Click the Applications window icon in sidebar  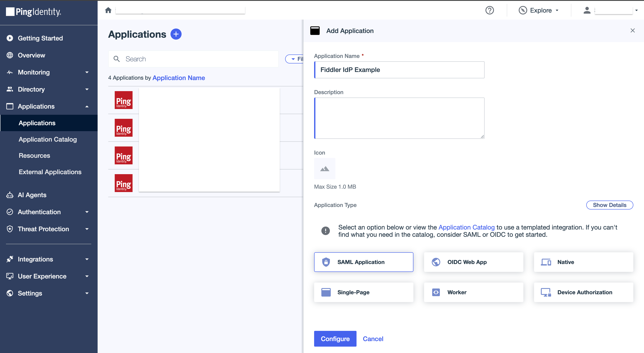tap(10, 106)
